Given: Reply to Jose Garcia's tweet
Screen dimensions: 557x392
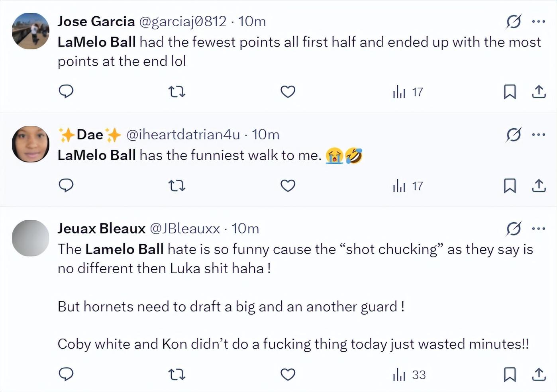Looking at the screenshot, I should (66, 92).
